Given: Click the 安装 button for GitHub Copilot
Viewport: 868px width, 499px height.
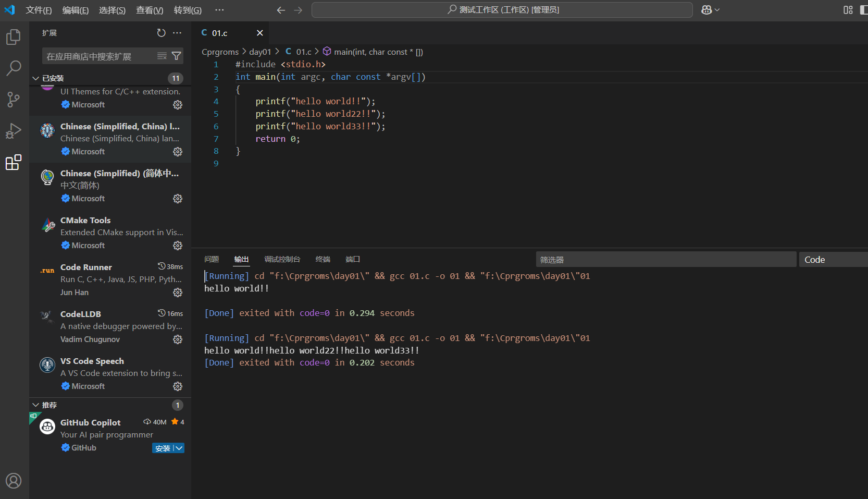Looking at the screenshot, I should [163, 448].
